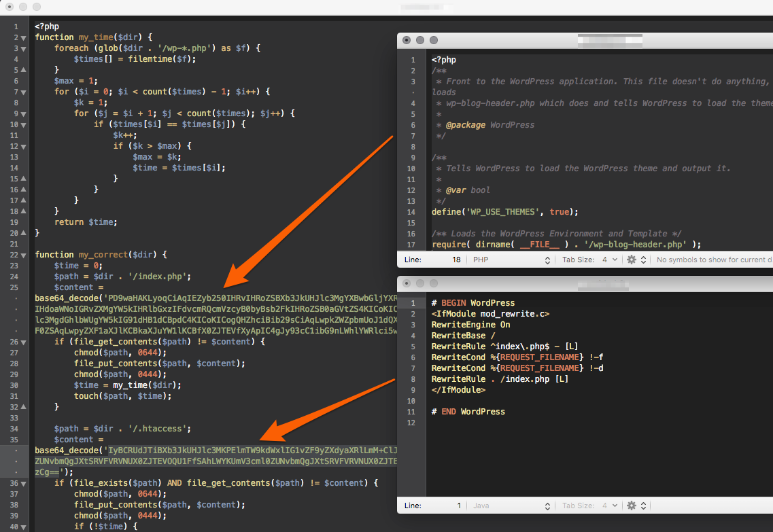Click the end-fold marker at line 16
773x532 pixels.
click(23, 190)
